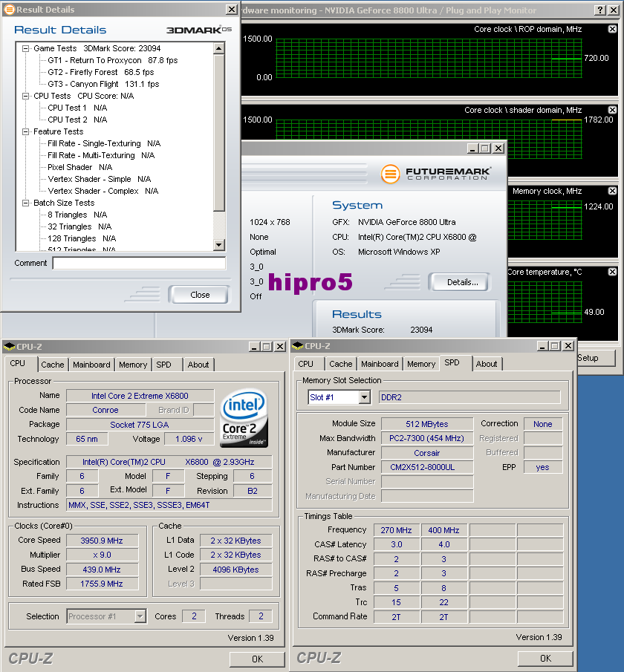Collapse the Game Tests tree section
Viewport: 624px width, 672px height.
coord(25,48)
